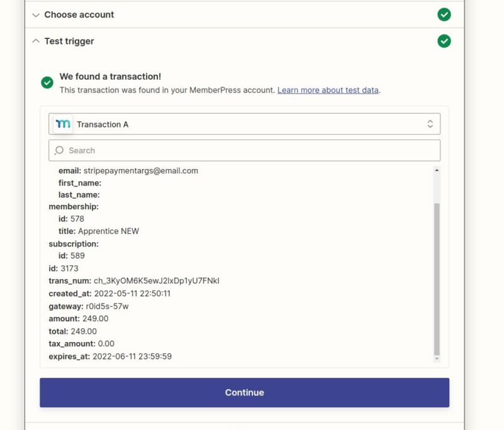Click green checkmark beside Choose account
Viewport: 504px width, 430px height.
[x=444, y=14]
